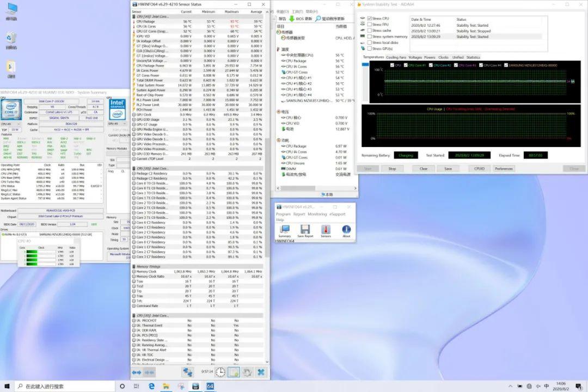The height and width of the screenshot is (392, 588).
Task: Open the Summary icon in HWiNFO64
Action: pos(284,230)
